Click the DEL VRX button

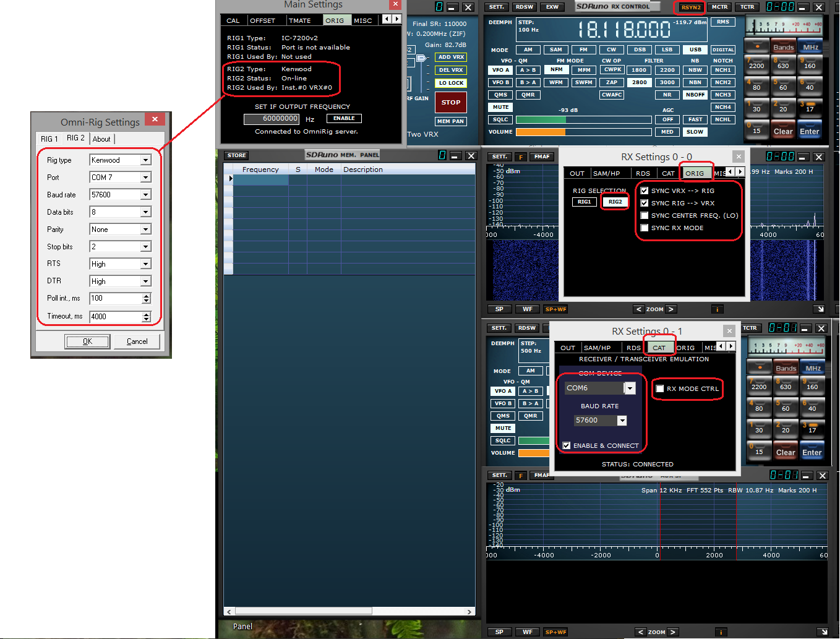tap(451, 70)
